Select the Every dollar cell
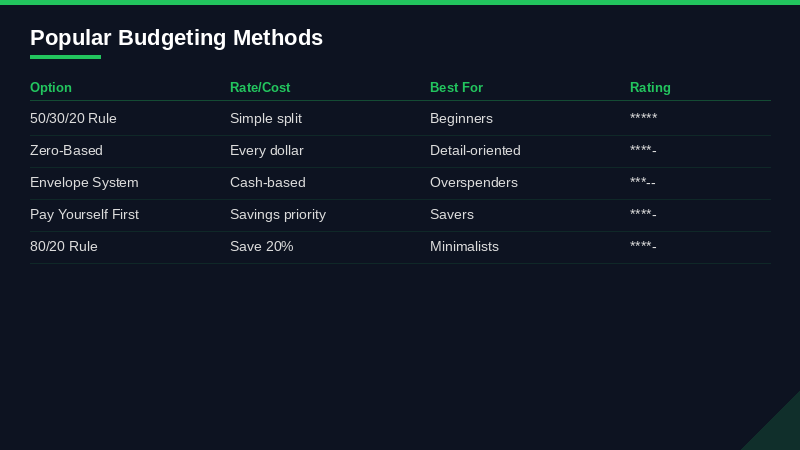The width and height of the screenshot is (800, 450). point(267,151)
